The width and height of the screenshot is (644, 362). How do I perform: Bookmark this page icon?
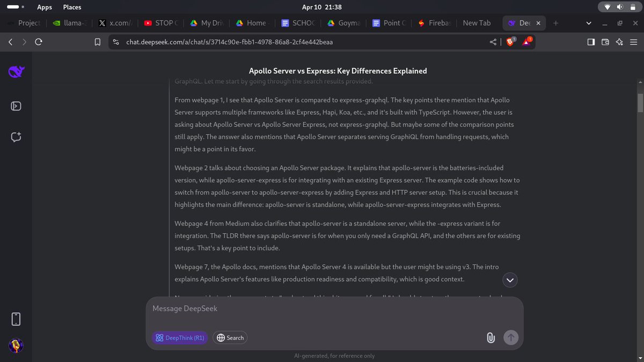coord(97,42)
